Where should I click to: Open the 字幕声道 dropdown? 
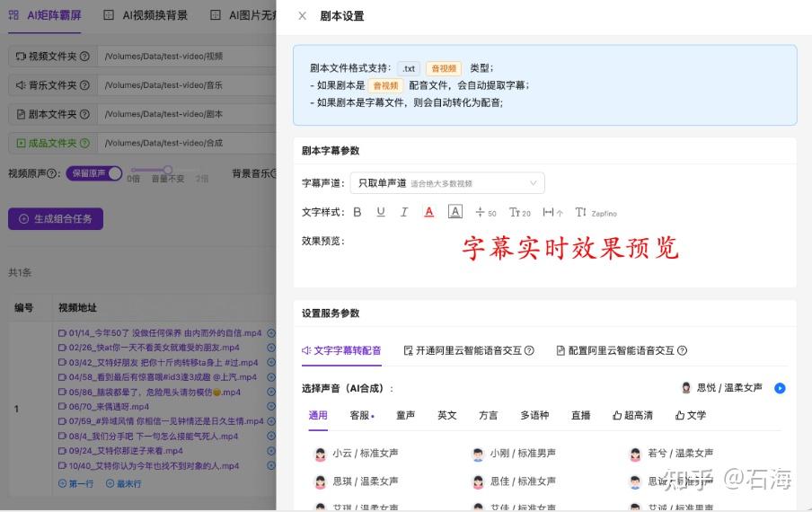tap(447, 183)
